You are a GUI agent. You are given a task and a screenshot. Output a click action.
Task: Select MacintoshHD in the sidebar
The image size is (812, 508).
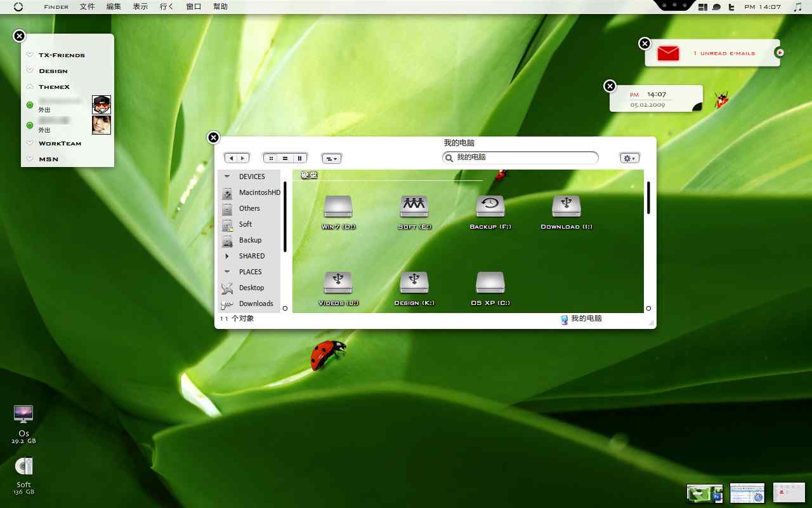point(251,192)
